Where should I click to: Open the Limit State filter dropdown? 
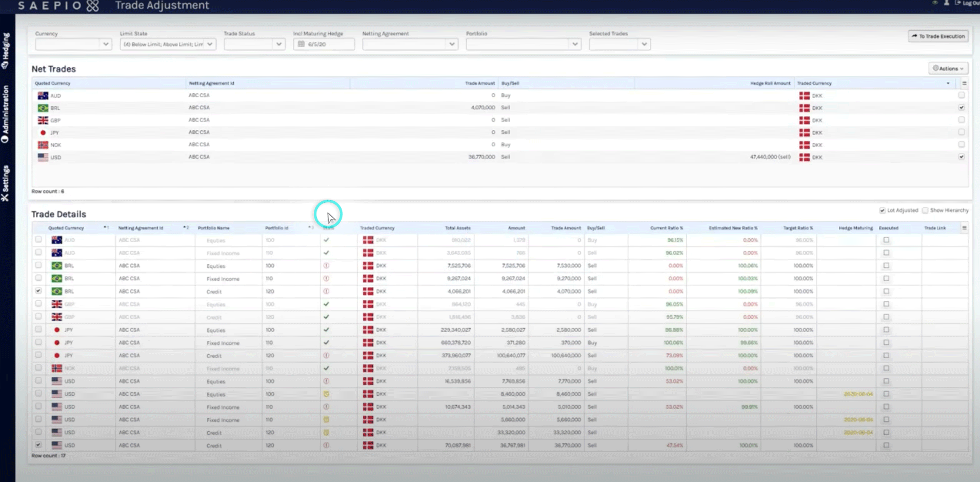tap(168, 44)
